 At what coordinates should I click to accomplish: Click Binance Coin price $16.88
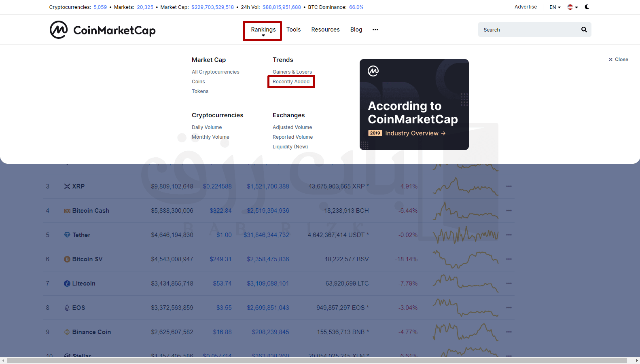pyautogui.click(x=222, y=332)
